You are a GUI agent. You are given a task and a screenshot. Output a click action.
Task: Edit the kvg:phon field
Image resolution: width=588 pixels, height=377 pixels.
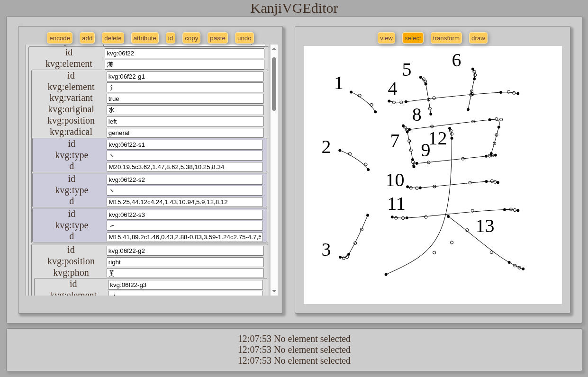pyautogui.click(x=185, y=273)
